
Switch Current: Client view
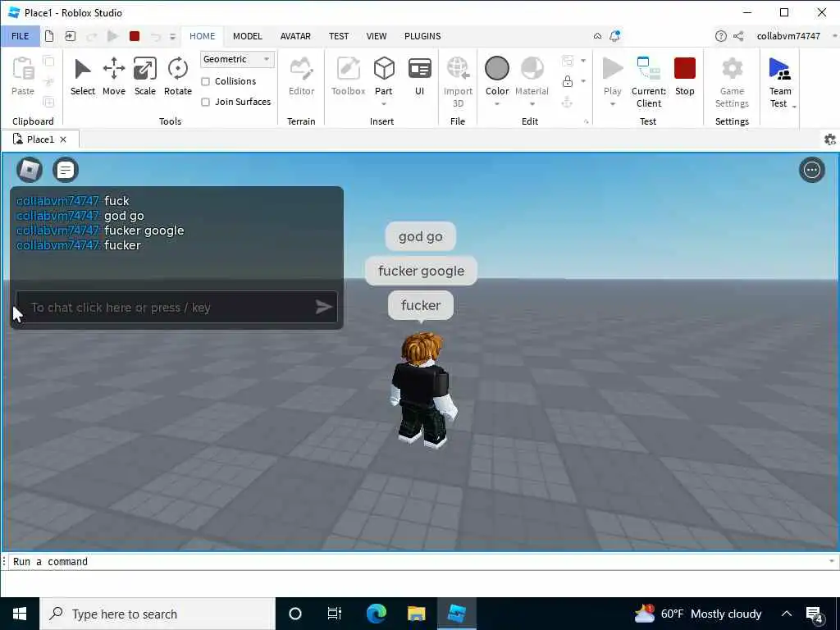(x=649, y=82)
